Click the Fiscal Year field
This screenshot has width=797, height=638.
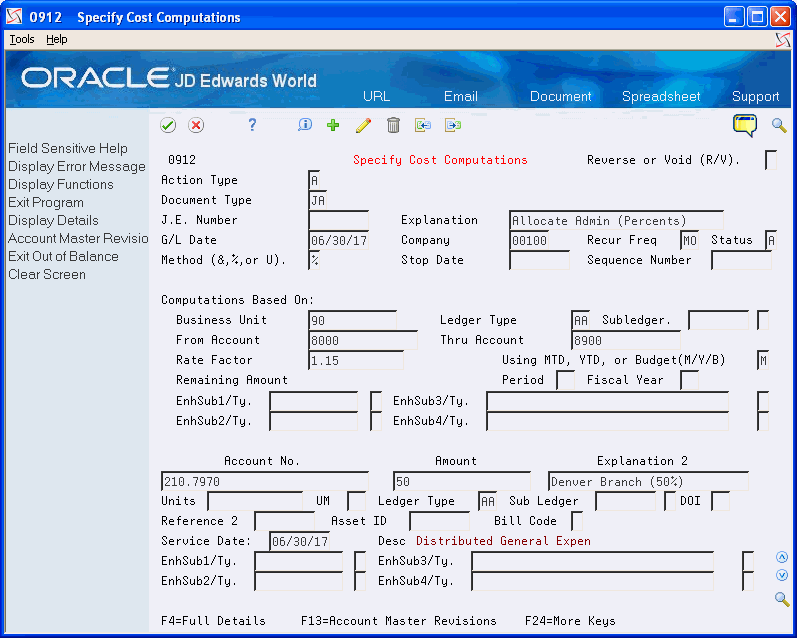[689, 380]
